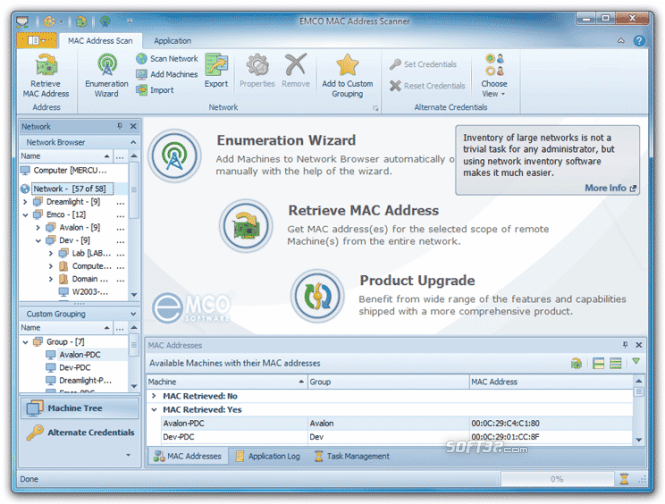This screenshot has height=504, width=665.
Task: Collapse the Network Browser section
Action: (x=133, y=142)
